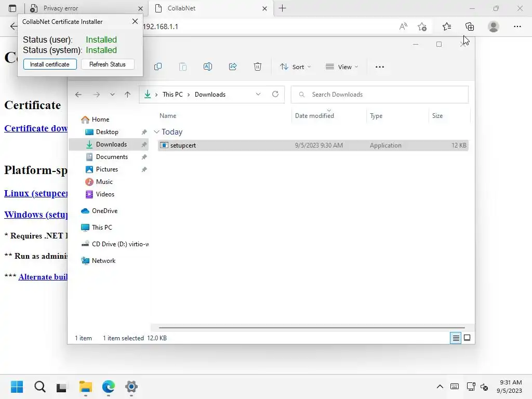Image resolution: width=532 pixels, height=399 pixels.
Task: Click the Read aloud icon in Edge
Action: [403, 26]
